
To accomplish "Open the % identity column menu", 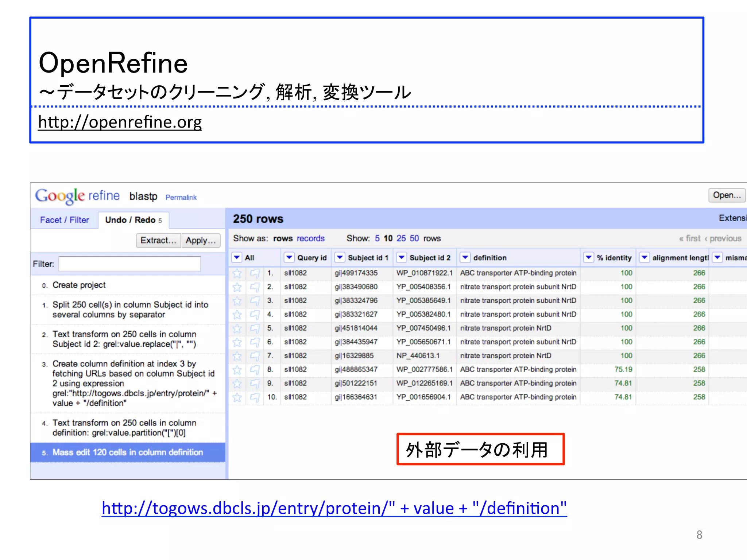I will click(588, 257).
